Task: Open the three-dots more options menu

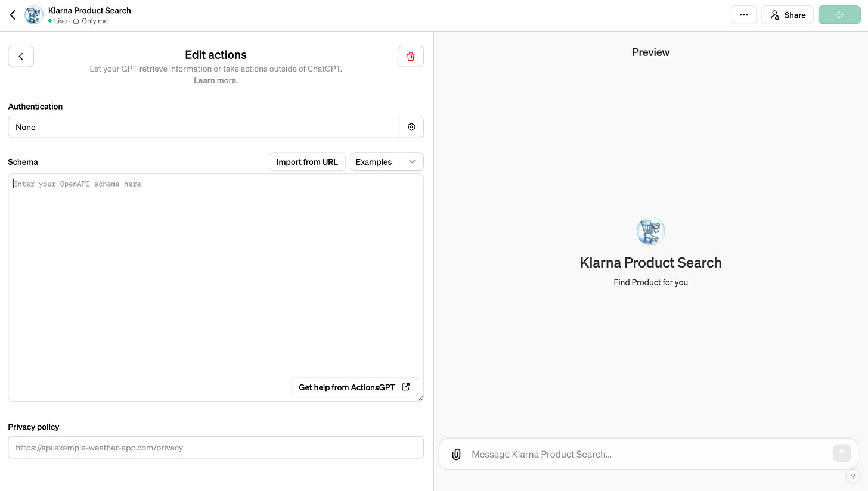Action: click(743, 15)
